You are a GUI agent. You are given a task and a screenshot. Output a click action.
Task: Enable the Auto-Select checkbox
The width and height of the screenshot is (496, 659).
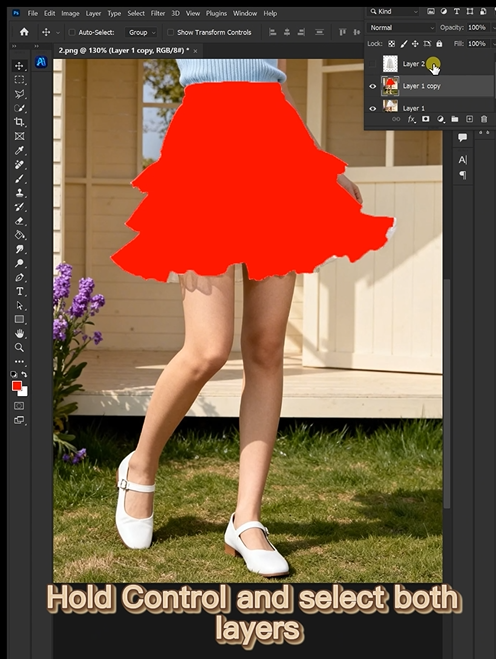(x=71, y=32)
